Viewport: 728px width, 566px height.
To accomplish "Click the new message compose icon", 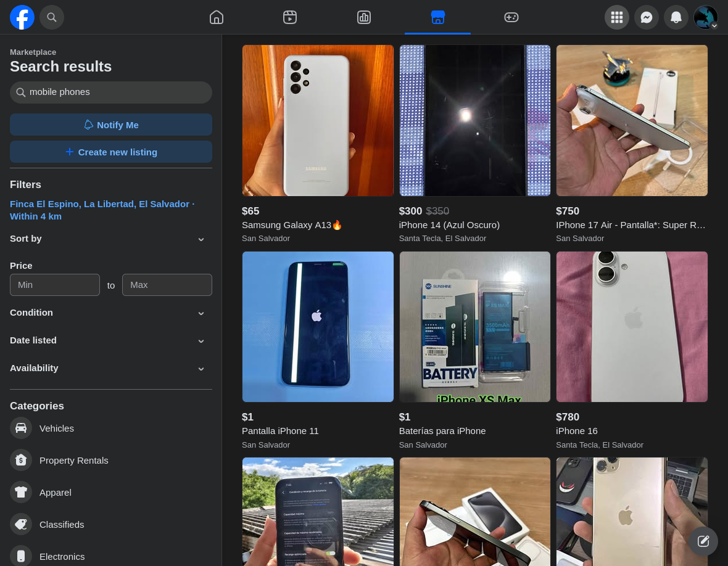I will click(x=703, y=541).
